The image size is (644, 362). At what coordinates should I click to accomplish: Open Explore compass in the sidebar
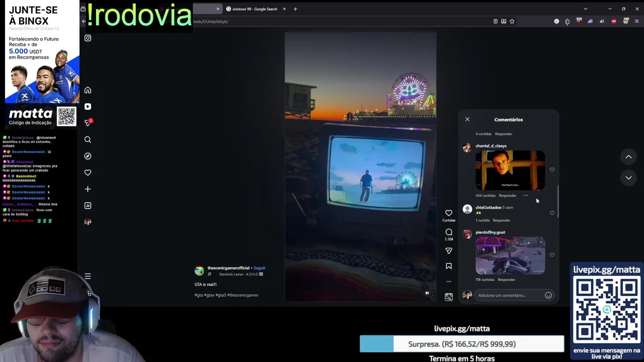(x=88, y=156)
